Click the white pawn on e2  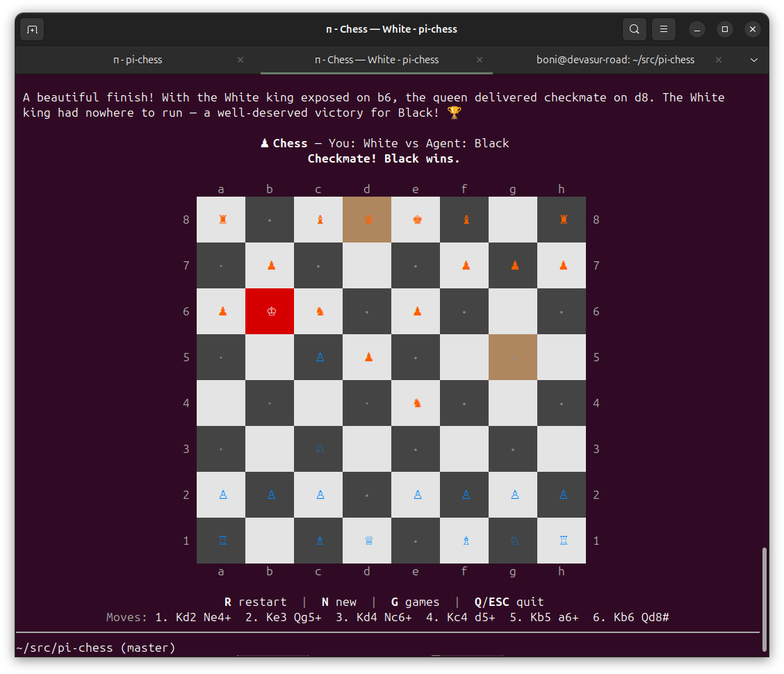[x=416, y=495]
